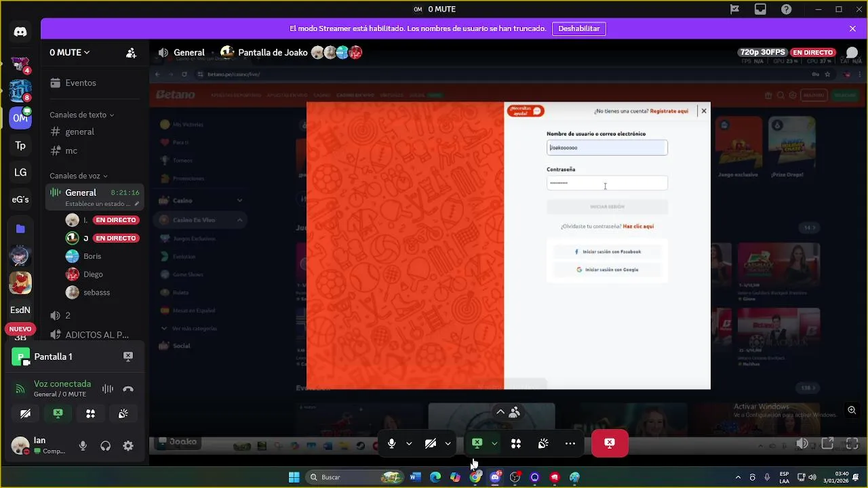Screen dimensions: 868x488
Task: Deafen with the headphones icon
Action: (105, 446)
